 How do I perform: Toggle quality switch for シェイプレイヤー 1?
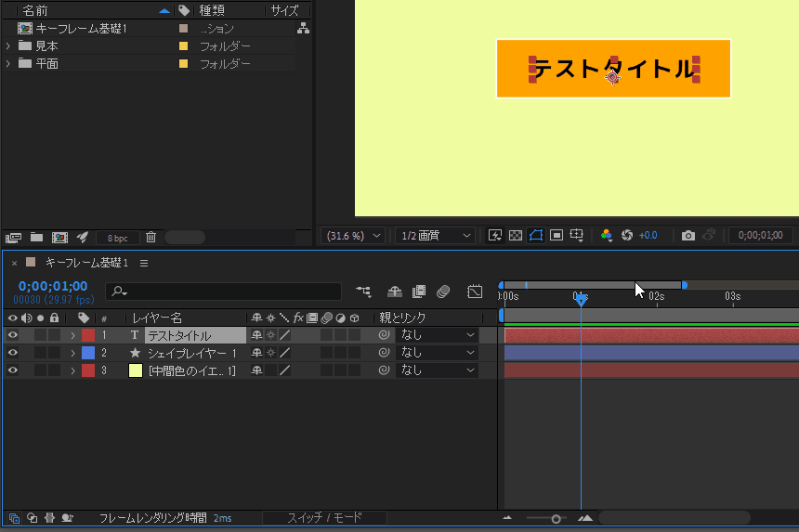coord(285,352)
